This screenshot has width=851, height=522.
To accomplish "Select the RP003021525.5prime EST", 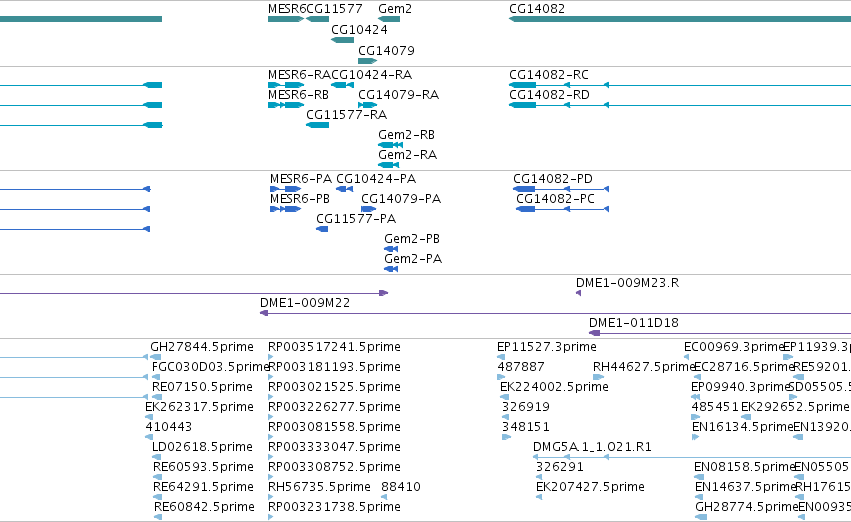I will pos(271,397).
